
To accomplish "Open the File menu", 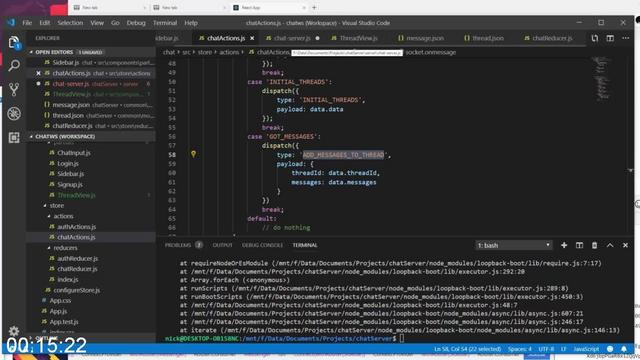I will coord(27,23).
